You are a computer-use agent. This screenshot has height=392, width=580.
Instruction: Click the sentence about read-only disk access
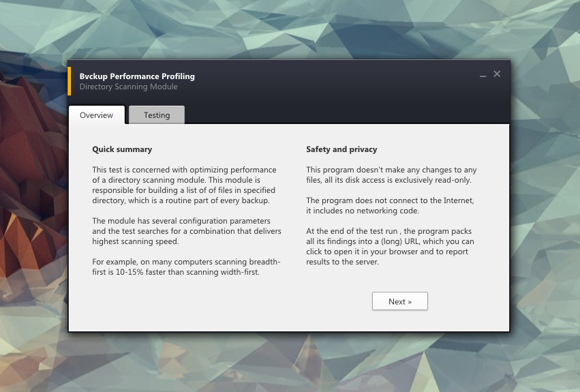coord(391,175)
